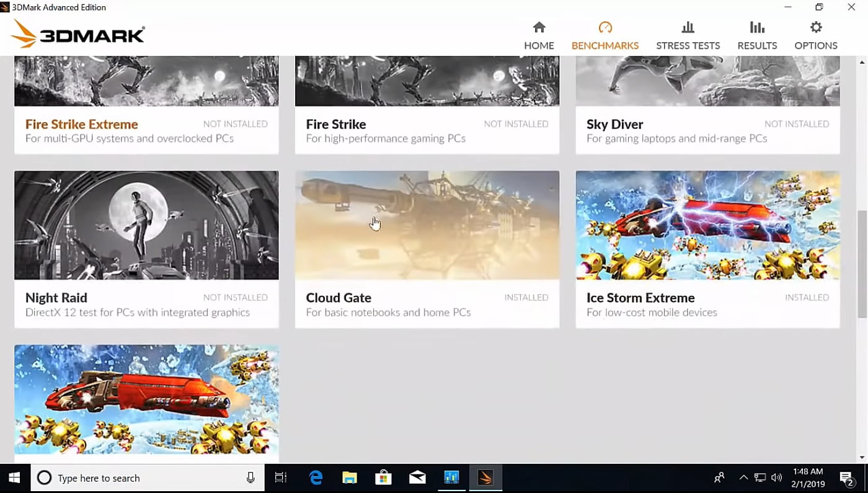Click the scrollbar down arrow
The width and height of the screenshot is (868, 493).
click(x=862, y=458)
